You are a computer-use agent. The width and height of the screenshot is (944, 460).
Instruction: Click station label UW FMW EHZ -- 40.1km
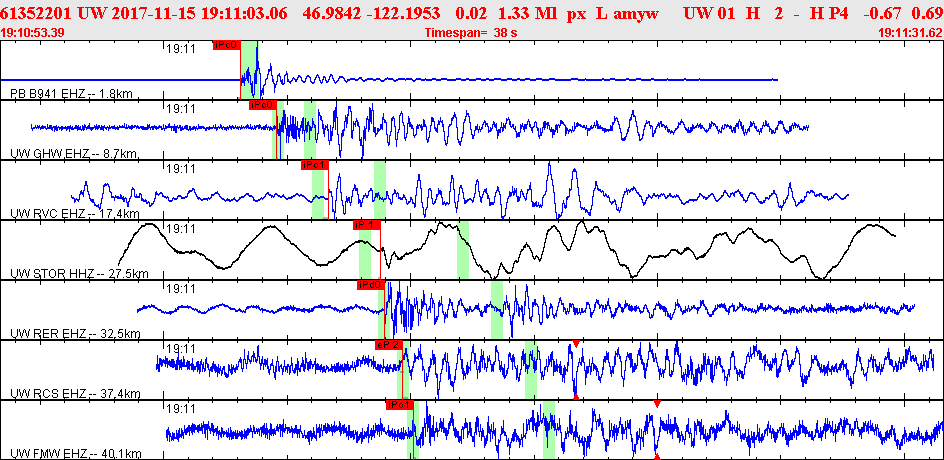pos(75,454)
